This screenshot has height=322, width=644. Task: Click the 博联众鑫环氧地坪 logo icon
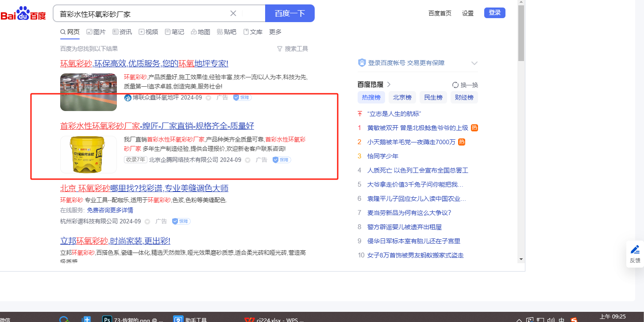tap(128, 97)
